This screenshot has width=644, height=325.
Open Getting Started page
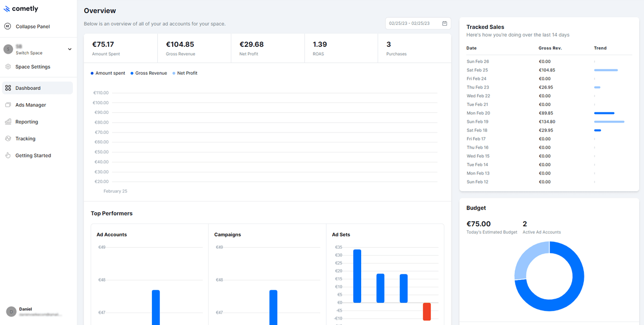coord(38,155)
